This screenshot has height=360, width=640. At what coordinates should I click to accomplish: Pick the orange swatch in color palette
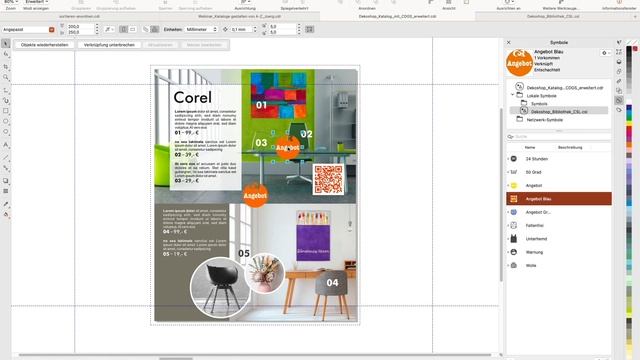pyautogui.click(x=629, y=144)
